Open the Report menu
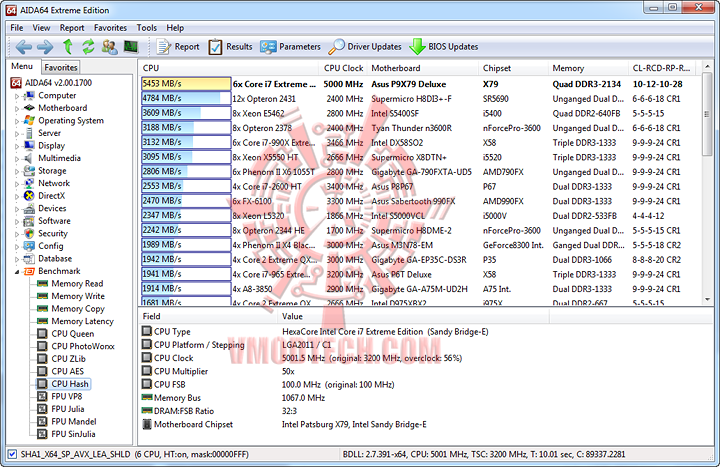Screen dimensions: 720x467 coord(72,28)
